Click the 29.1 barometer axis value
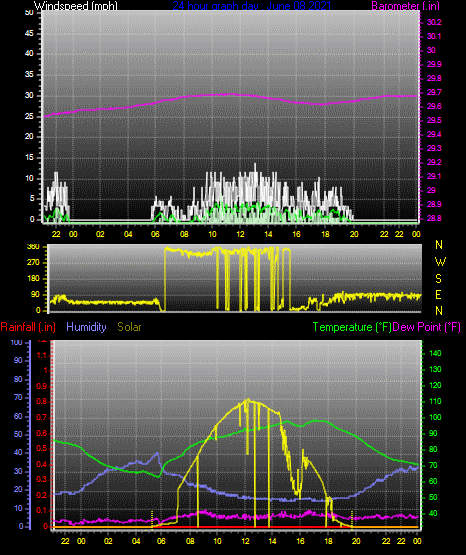 (x=434, y=176)
